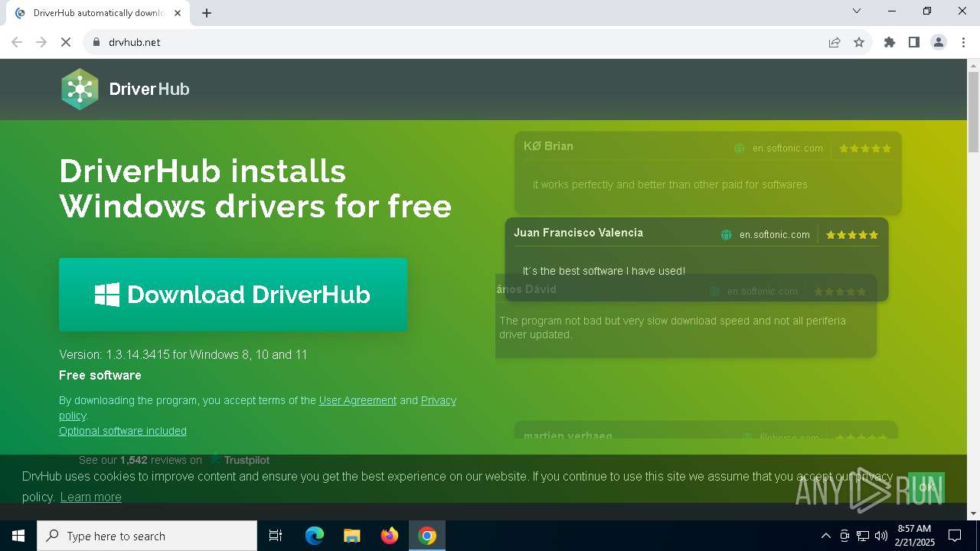The image size is (980, 551).
Task: Open a new browser tab
Action: point(207,13)
